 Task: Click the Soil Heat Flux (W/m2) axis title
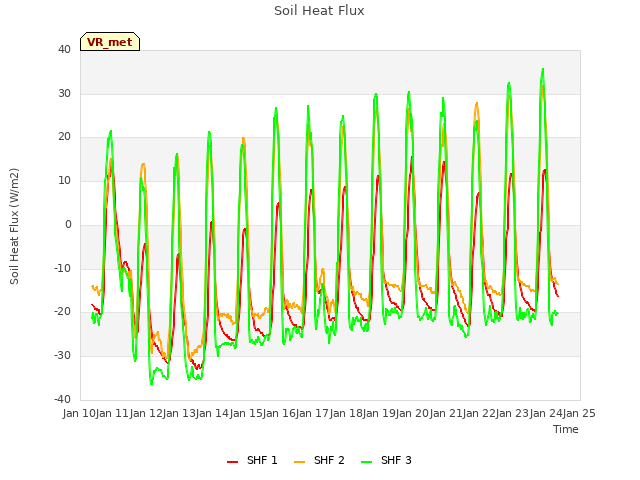tap(14, 226)
